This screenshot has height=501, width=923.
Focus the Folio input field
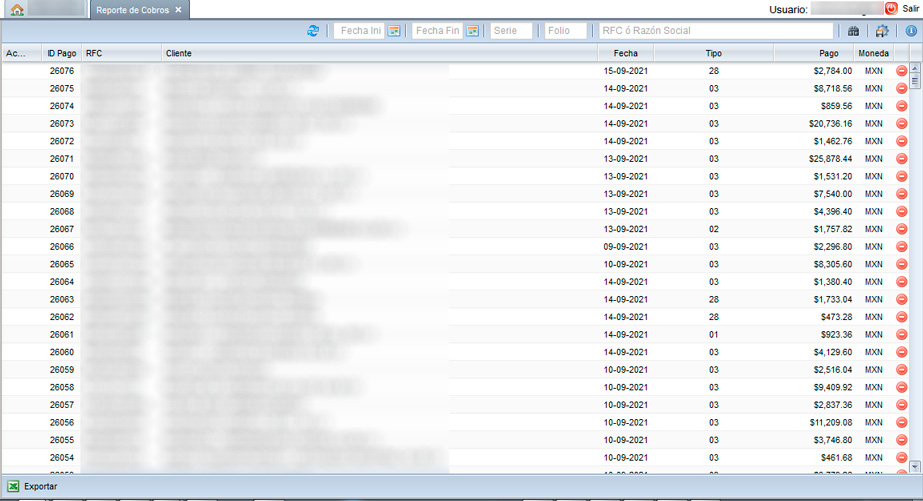[566, 31]
